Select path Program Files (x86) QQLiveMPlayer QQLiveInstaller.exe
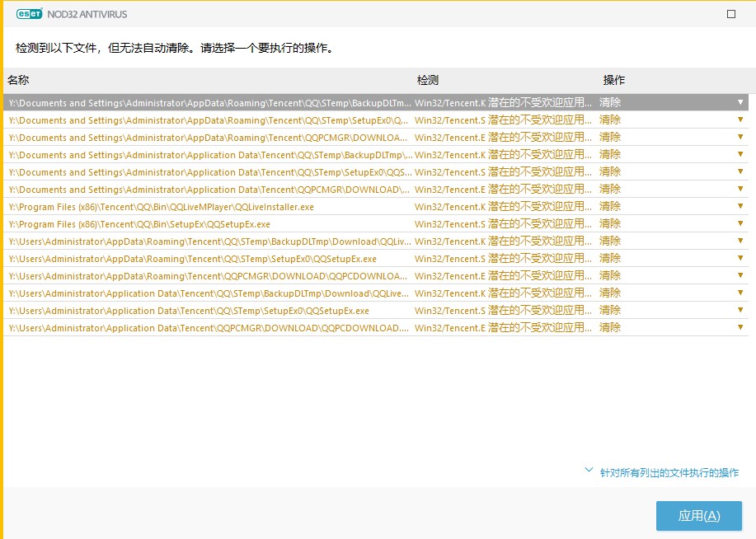This screenshot has height=539, width=756. coord(161,207)
